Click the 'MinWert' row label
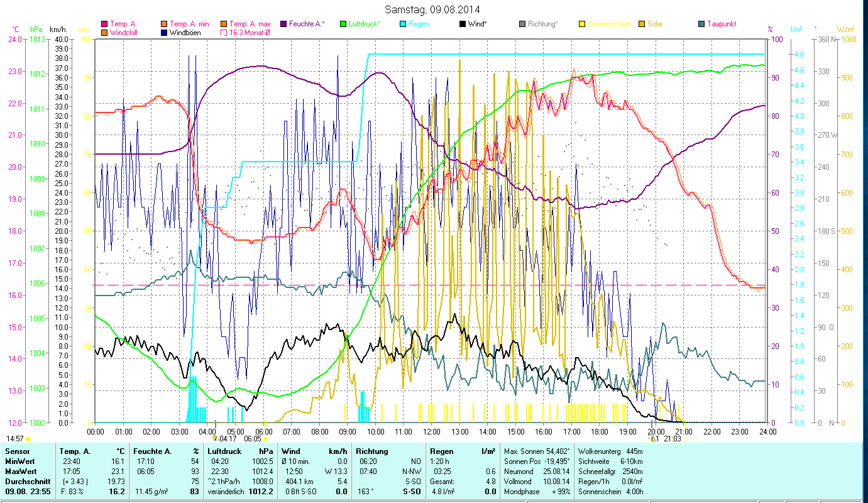The height and width of the screenshot is (503, 868). 20,462
